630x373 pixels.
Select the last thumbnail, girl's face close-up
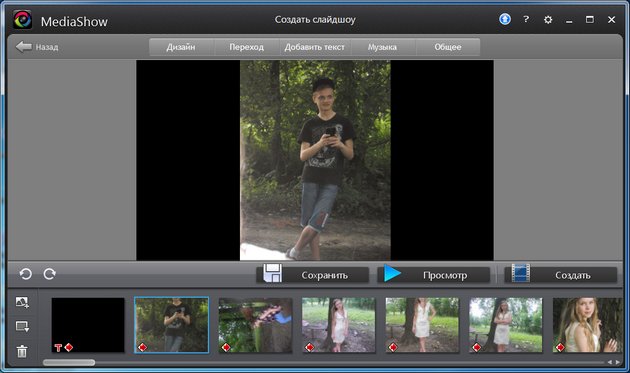click(x=587, y=325)
